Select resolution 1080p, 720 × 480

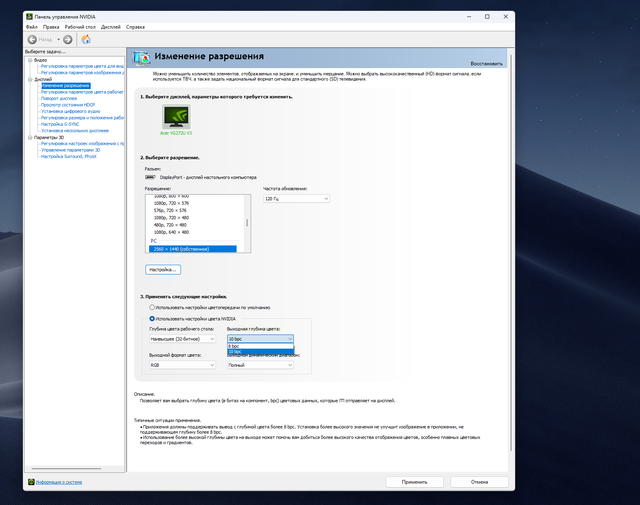tap(171, 218)
